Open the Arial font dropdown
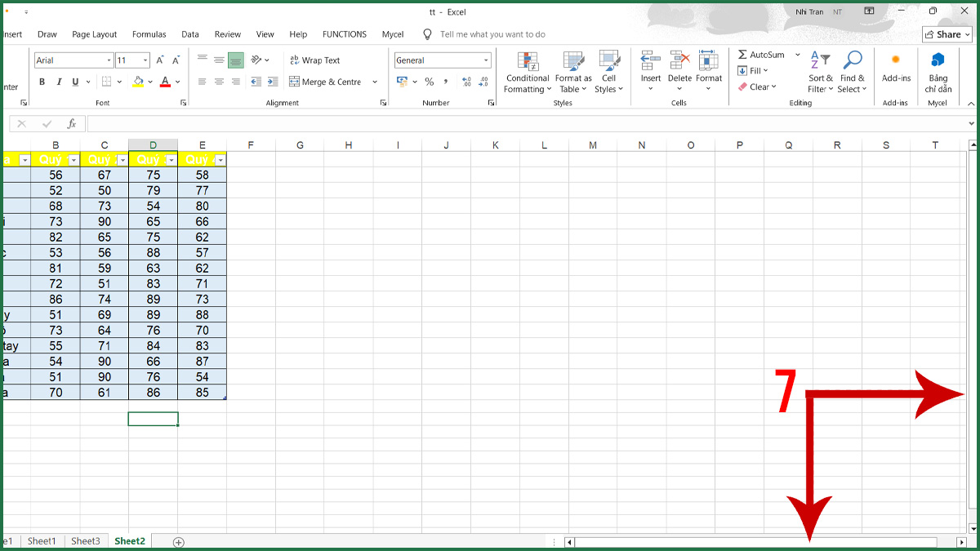980x551 pixels. (109, 60)
